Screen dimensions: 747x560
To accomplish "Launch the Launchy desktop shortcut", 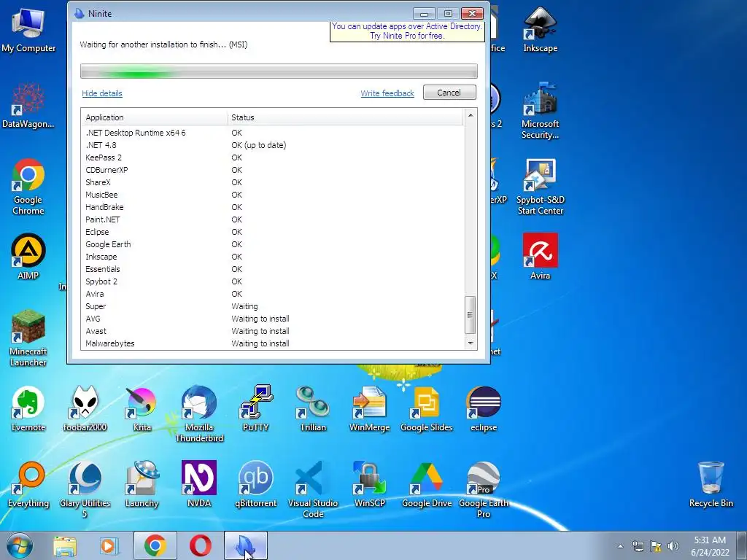I will click(142, 484).
